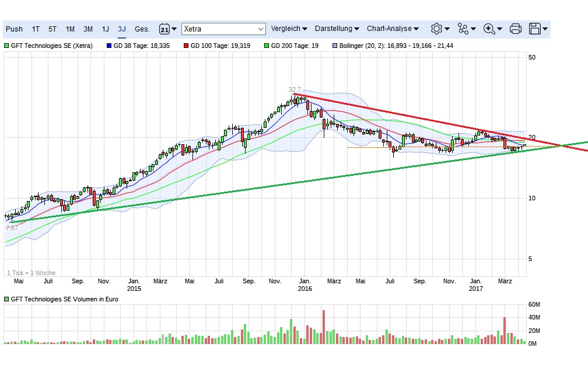Viewport: 588px width, 368px height.
Task: Click the Bollinger legend color swatch
Action: point(335,46)
